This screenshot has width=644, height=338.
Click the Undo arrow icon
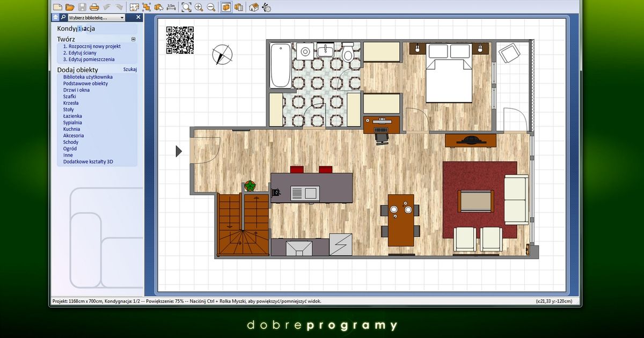tap(106, 7)
